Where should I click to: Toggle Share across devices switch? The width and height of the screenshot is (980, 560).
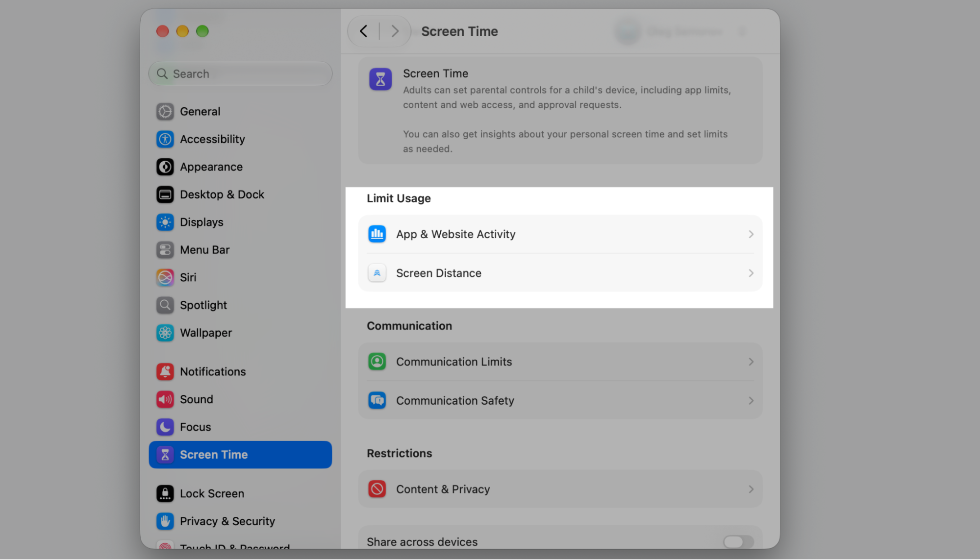pyautogui.click(x=738, y=541)
